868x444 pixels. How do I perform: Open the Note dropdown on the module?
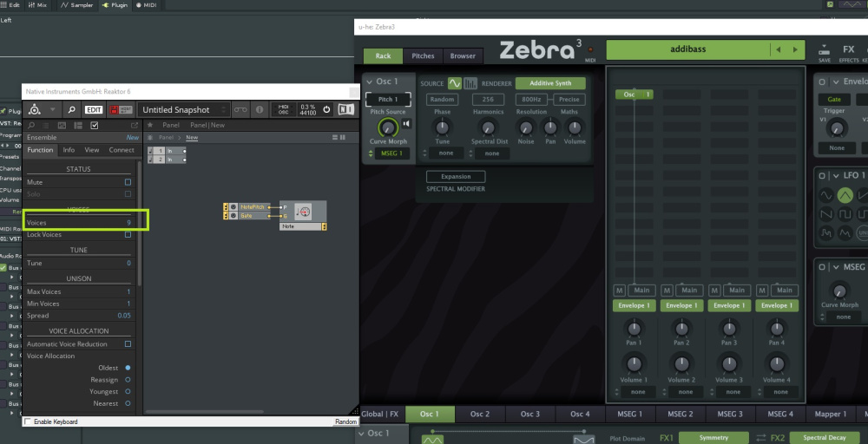(303, 226)
